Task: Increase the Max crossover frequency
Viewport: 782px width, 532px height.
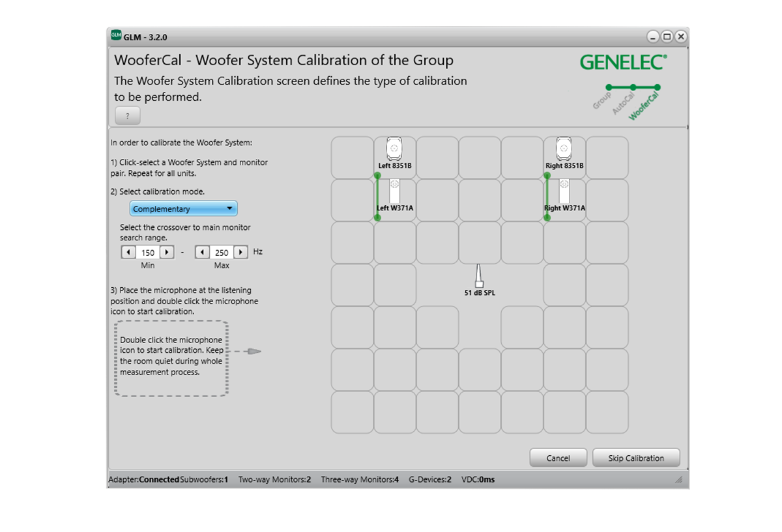Action: coord(240,252)
